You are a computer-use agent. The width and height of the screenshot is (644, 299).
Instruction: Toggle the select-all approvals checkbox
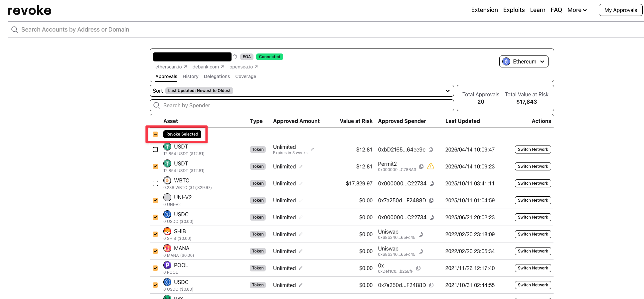(x=155, y=134)
